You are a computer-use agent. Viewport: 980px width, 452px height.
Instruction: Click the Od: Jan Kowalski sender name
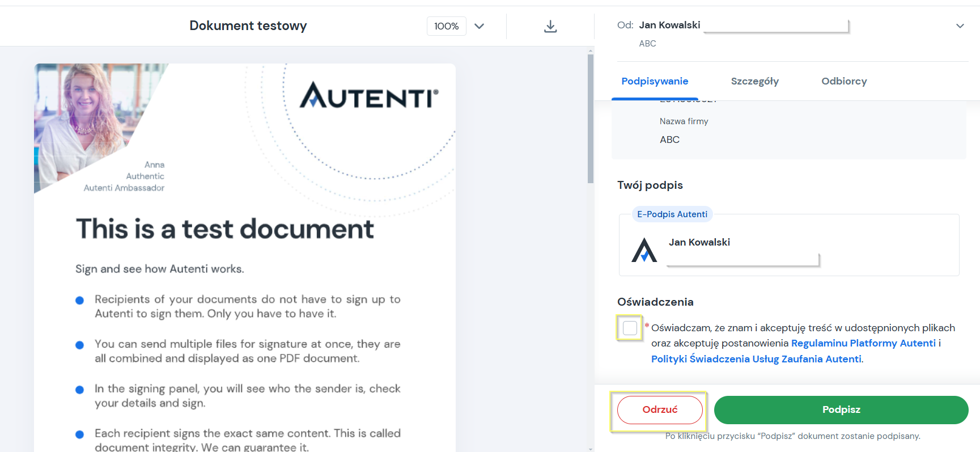pos(669,25)
